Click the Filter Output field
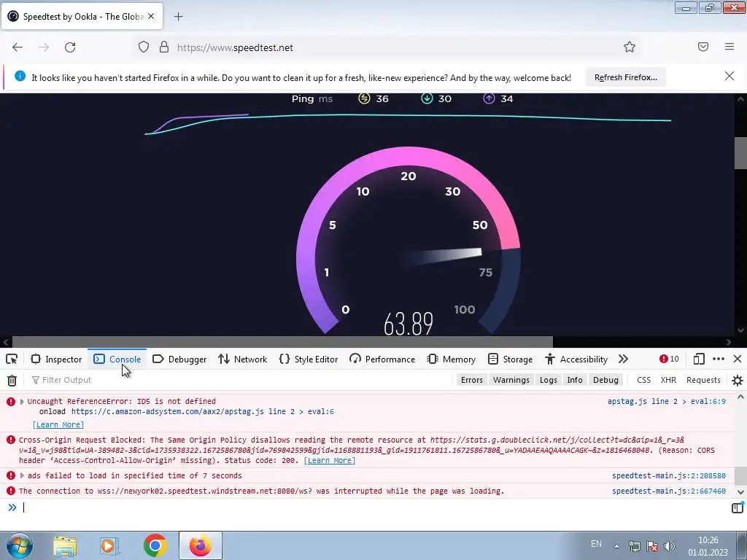Viewport: 747px width, 560px height. tap(239, 380)
